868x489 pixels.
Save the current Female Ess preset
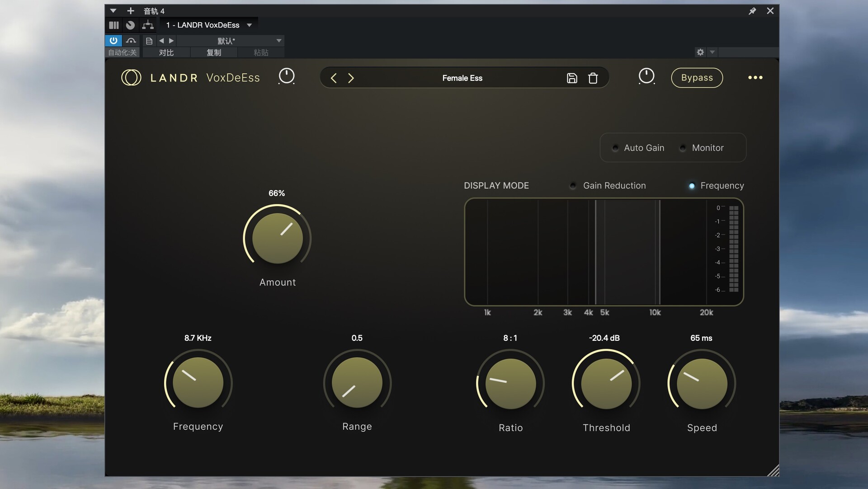(571, 78)
